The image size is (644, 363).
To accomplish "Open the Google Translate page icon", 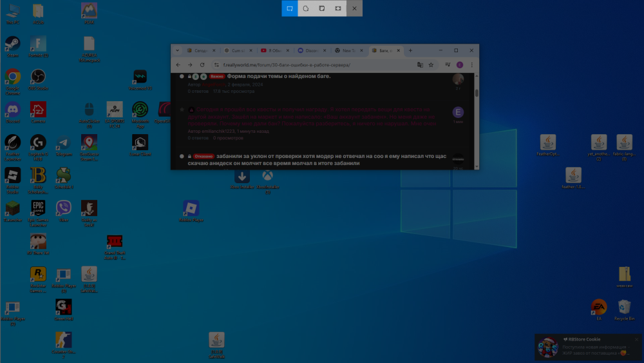I will [420, 65].
